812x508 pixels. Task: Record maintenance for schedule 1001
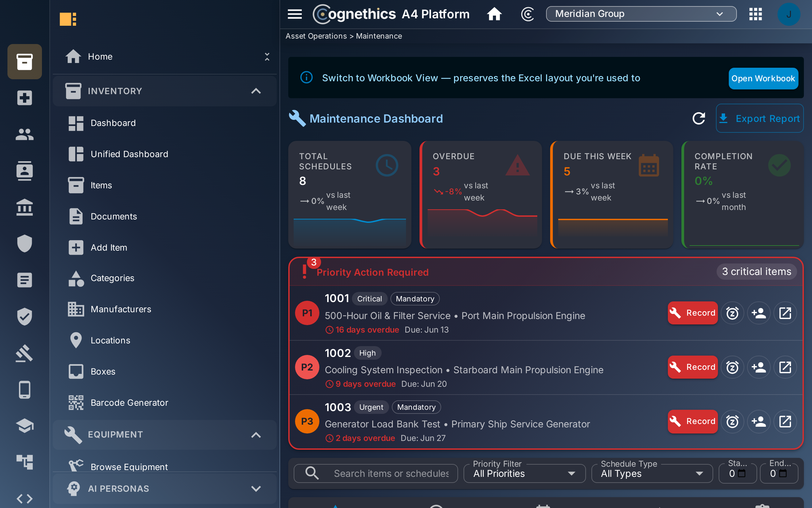693,313
